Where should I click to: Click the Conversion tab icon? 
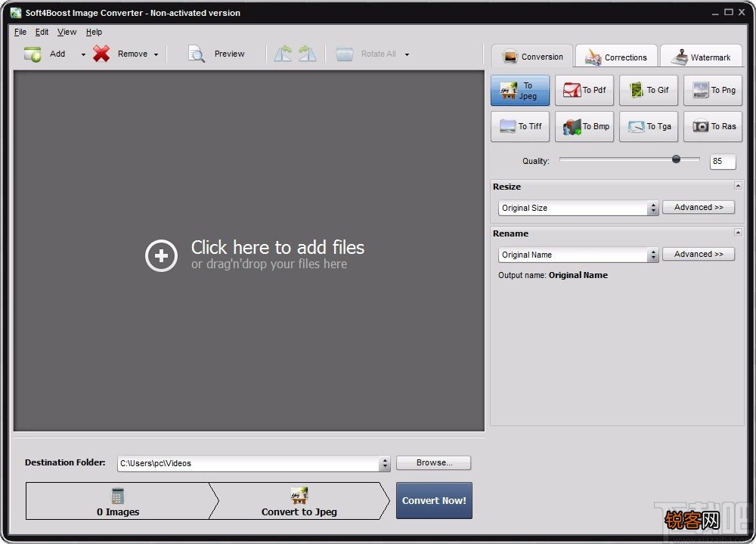tap(510, 57)
